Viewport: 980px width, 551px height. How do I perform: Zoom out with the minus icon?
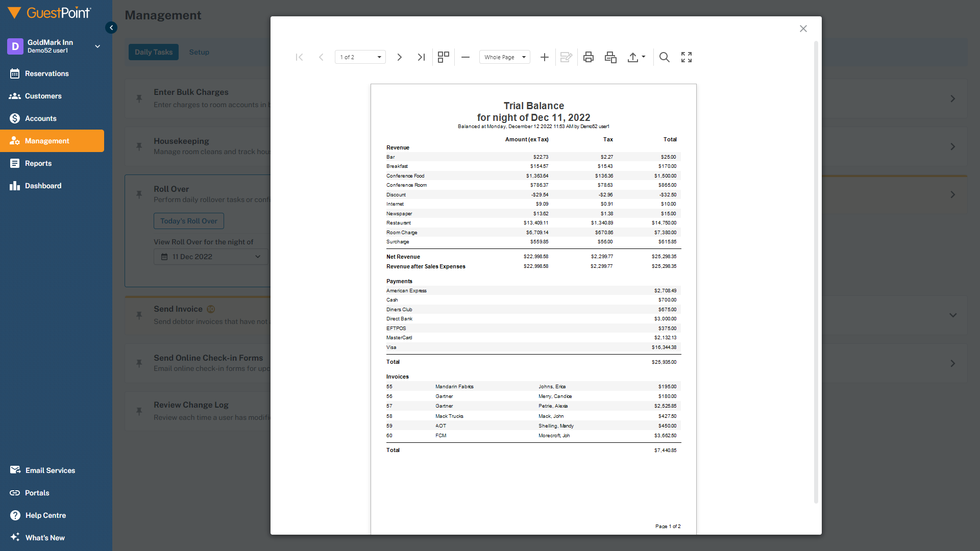(x=465, y=57)
